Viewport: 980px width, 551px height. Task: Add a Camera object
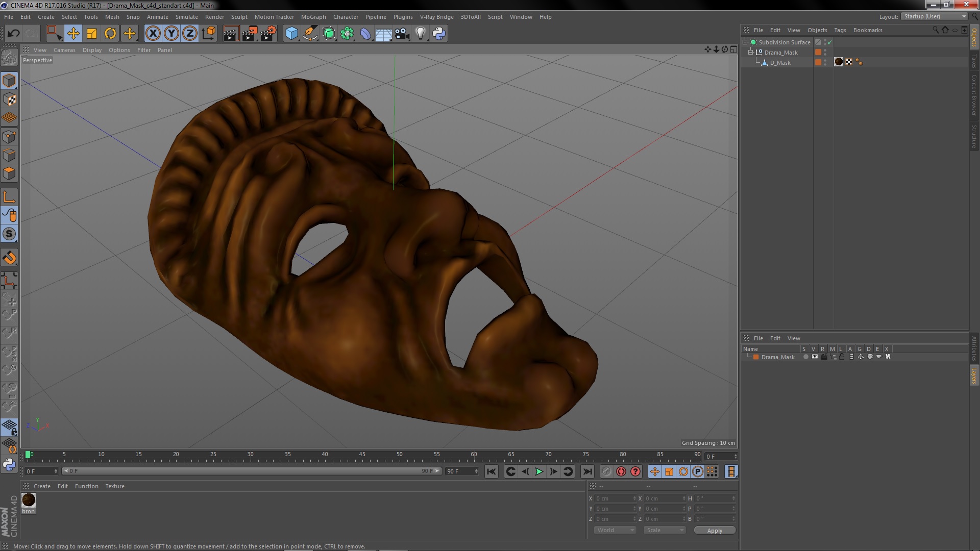pos(402,34)
